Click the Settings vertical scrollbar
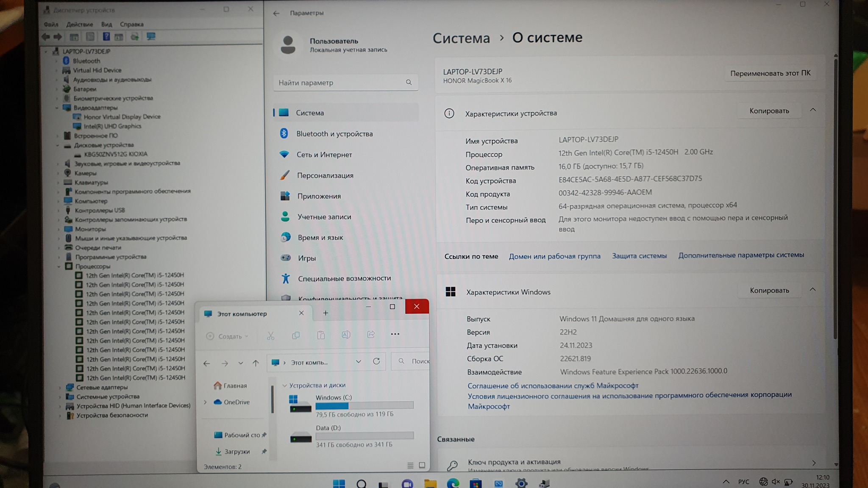Screen dimensions: 868x488 [835, 199]
